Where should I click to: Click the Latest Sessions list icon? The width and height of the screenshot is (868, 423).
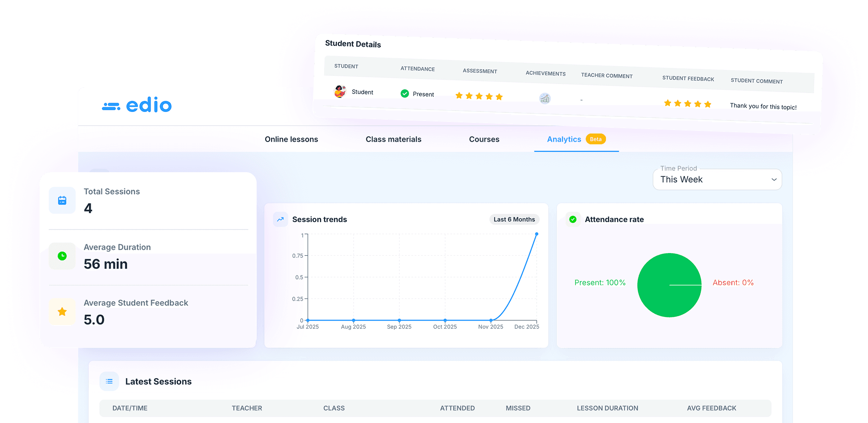point(109,381)
